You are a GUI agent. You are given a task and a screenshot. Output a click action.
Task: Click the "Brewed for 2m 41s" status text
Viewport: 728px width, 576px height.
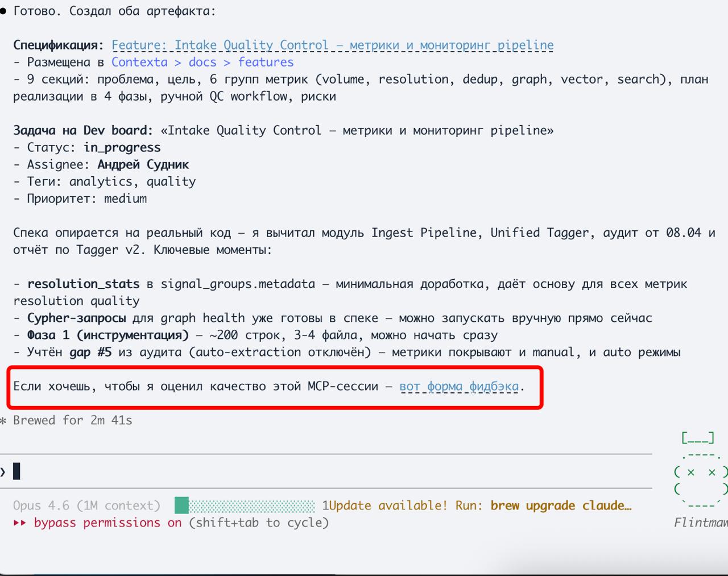(x=72, y=421)
